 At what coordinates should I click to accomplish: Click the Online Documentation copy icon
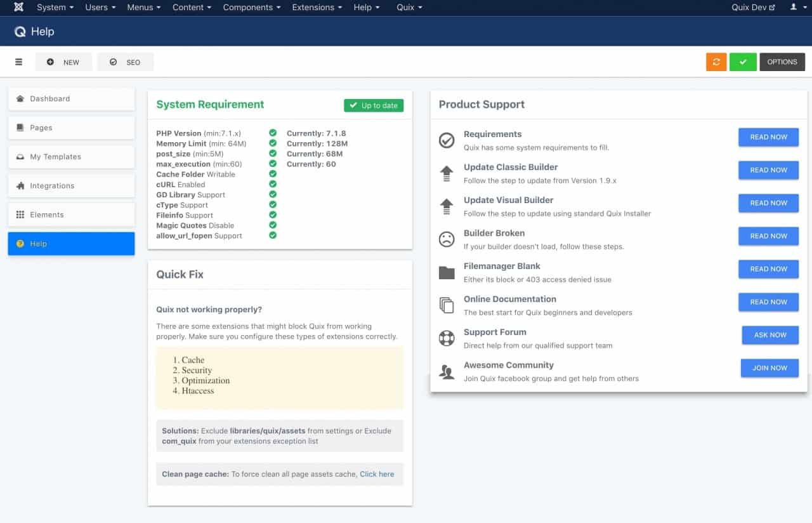coord(447,305)
